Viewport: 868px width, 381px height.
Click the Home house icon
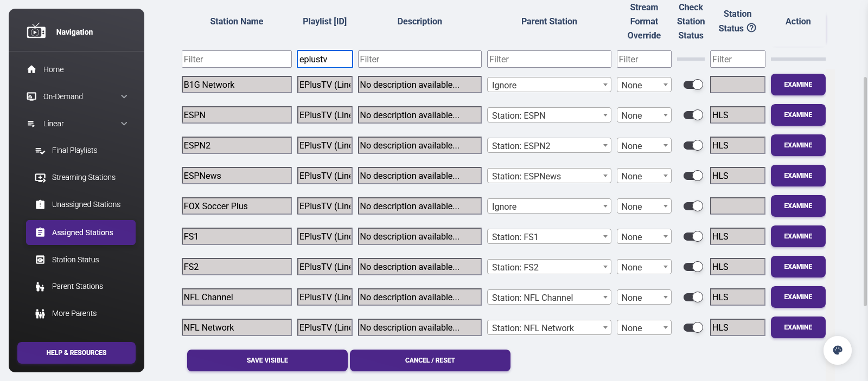(31, 69)
